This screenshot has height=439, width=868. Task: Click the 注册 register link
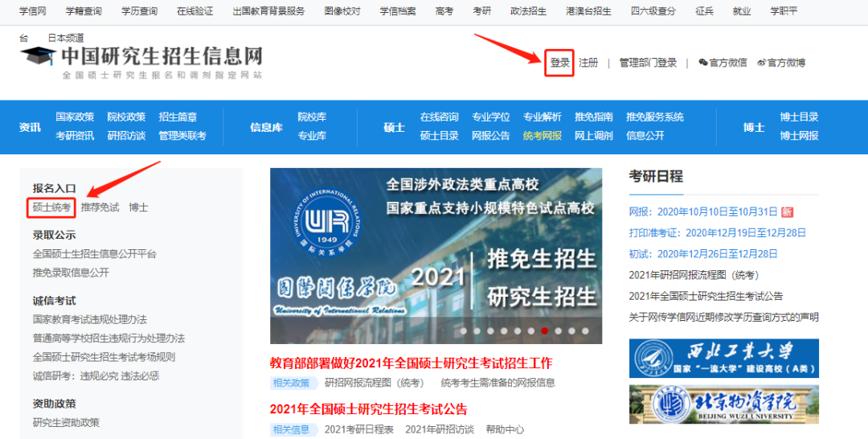[588, 63]
